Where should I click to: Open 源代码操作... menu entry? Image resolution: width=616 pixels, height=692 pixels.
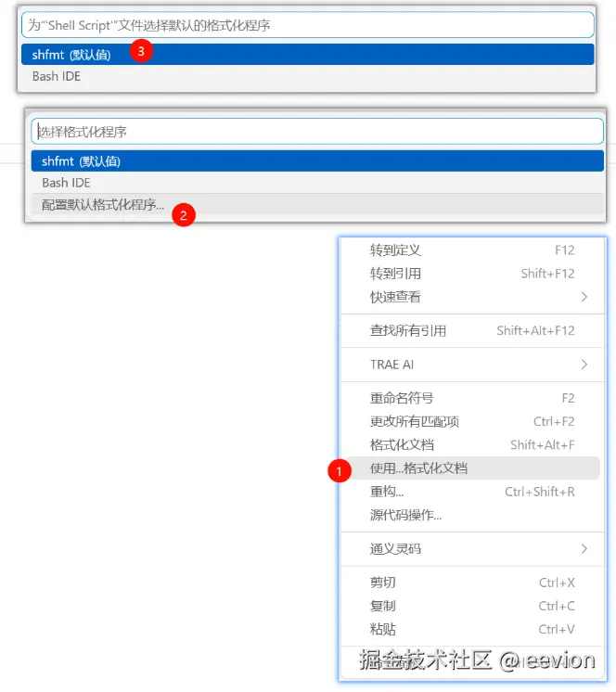(x=472, y=515)
